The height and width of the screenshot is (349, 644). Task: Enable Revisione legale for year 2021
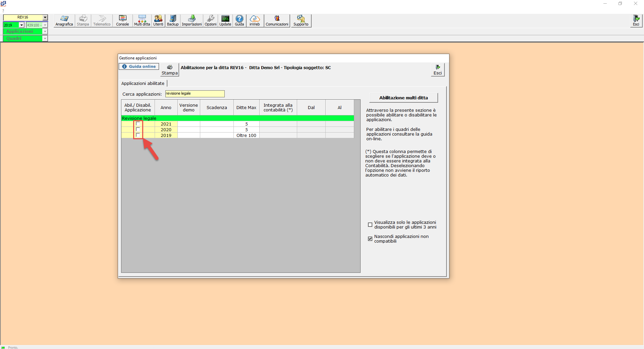(x=138, y=124)
